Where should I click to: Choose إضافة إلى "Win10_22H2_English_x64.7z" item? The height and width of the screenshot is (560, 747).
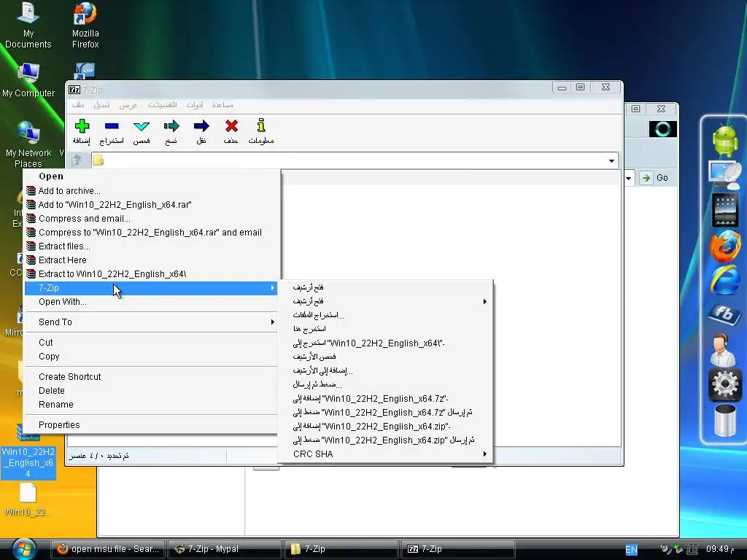(385, 399)
